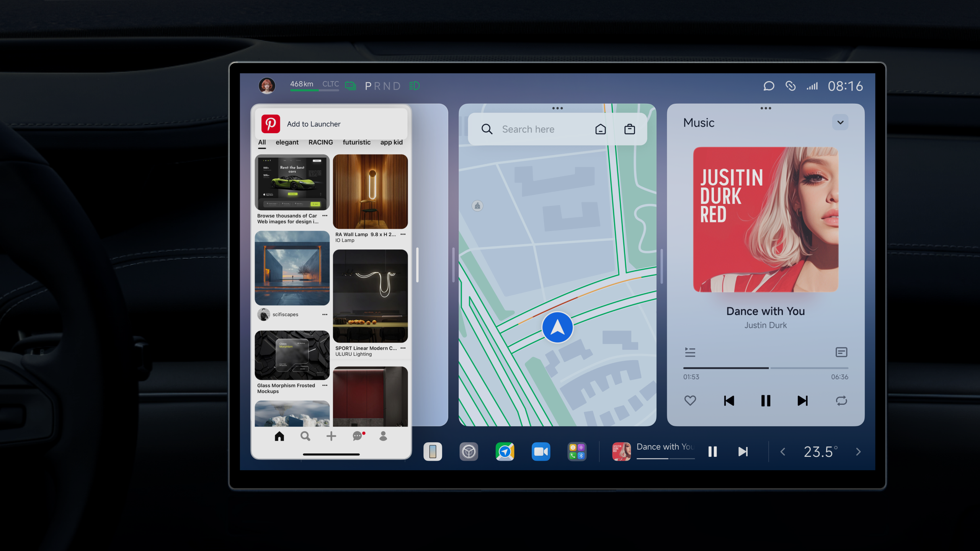Select the like heart icon on Music
Viewport: 980px width, 551px height.
coord(690,400)
